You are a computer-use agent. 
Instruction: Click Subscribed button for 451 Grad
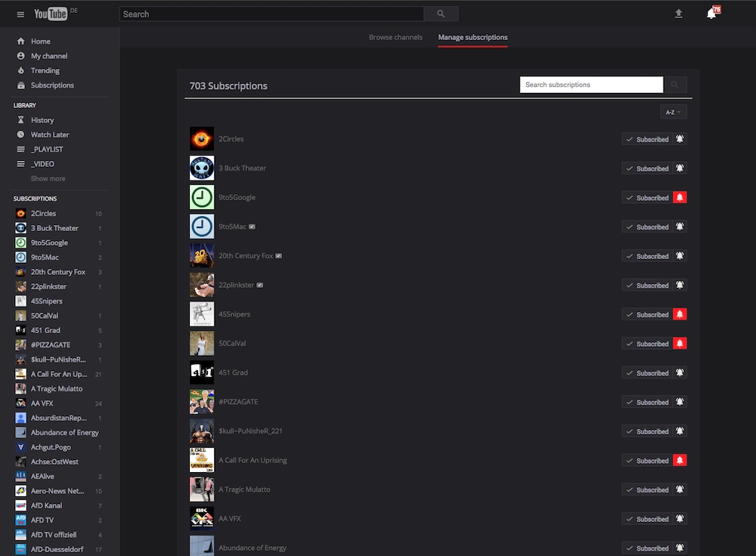pos(647,373)
